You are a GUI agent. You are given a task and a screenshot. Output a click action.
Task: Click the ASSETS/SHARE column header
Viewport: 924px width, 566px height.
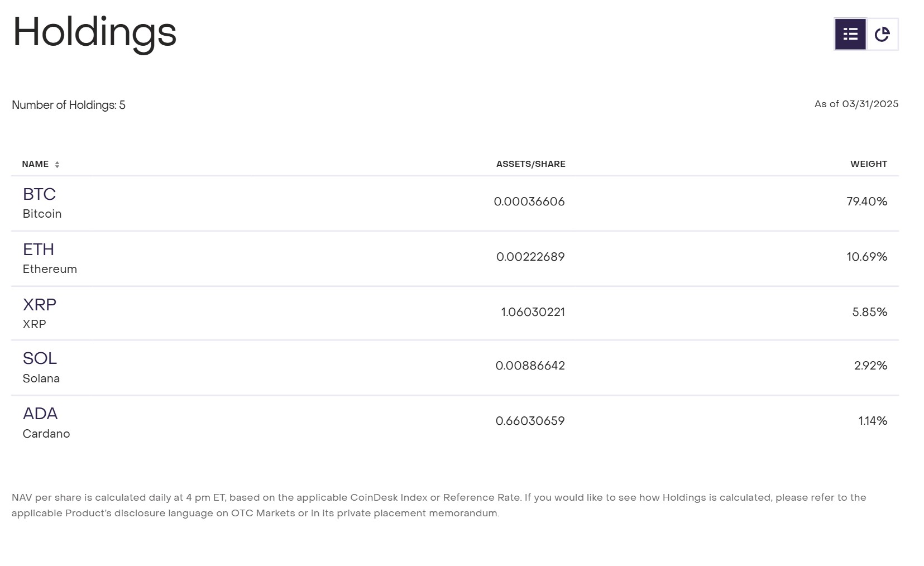(531, 164)
